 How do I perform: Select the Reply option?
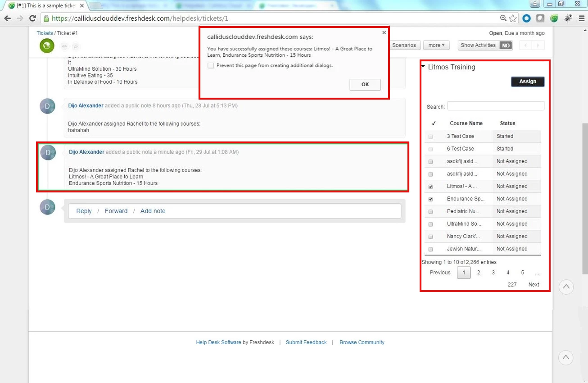coord(84,211)
